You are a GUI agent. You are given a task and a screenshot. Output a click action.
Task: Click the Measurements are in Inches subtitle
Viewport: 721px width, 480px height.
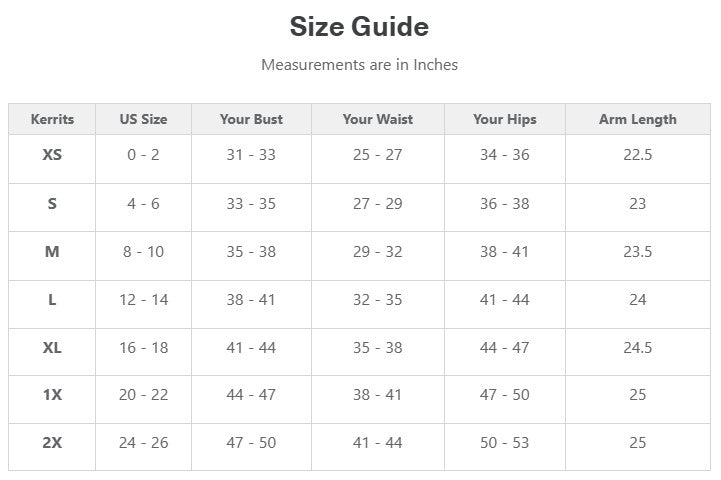[359, 65]
